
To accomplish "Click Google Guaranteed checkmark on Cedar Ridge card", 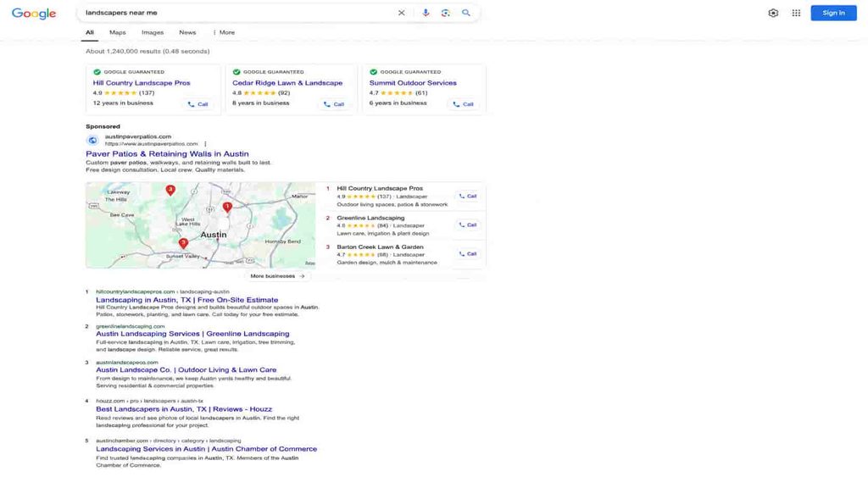I will tap(236, 72).
